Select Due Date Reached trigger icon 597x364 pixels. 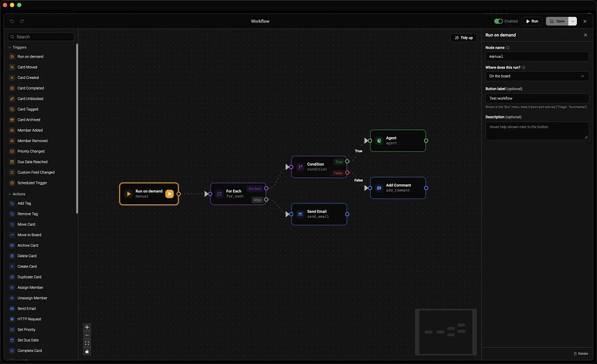[12, 162]
